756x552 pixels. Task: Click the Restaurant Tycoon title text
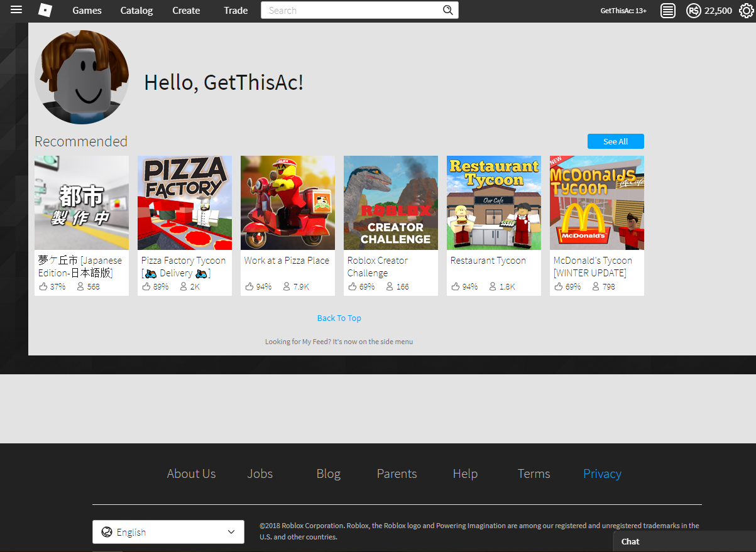coord(488,260)
